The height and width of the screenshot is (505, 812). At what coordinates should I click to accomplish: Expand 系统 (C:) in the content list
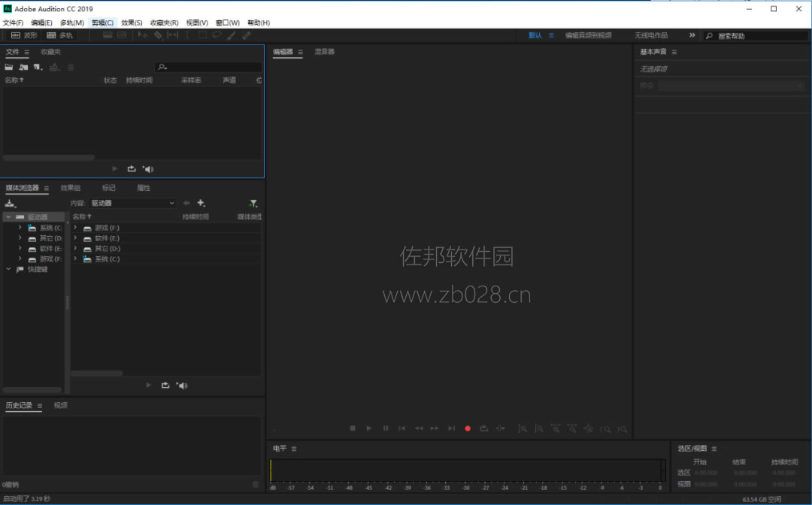(x=75, y=259)
